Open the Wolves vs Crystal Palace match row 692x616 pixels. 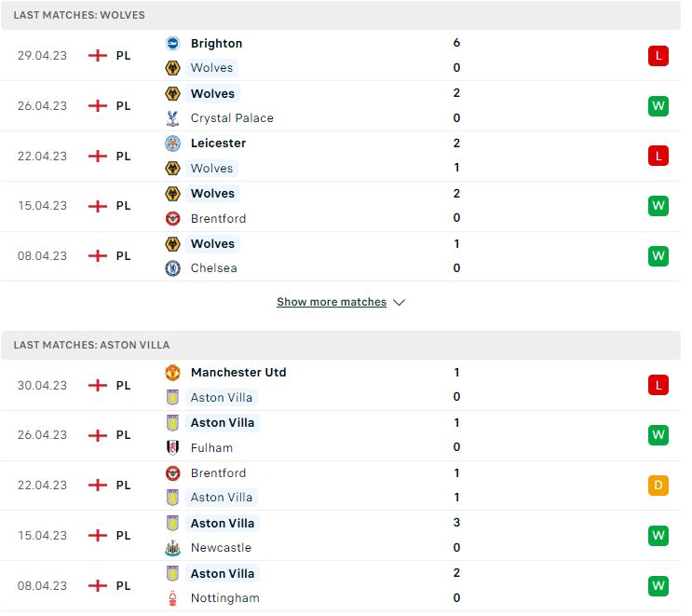340,106
